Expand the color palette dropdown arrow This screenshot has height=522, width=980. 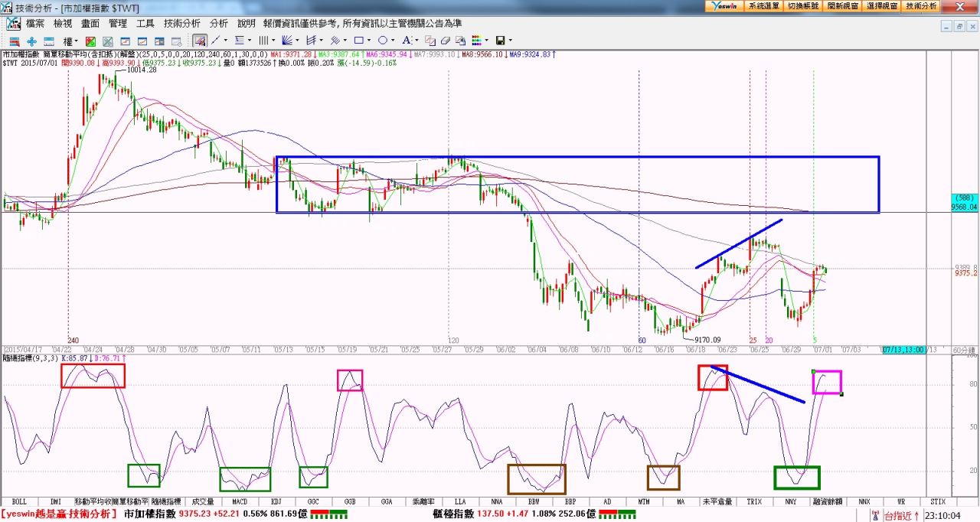click(x=486, y=41)
